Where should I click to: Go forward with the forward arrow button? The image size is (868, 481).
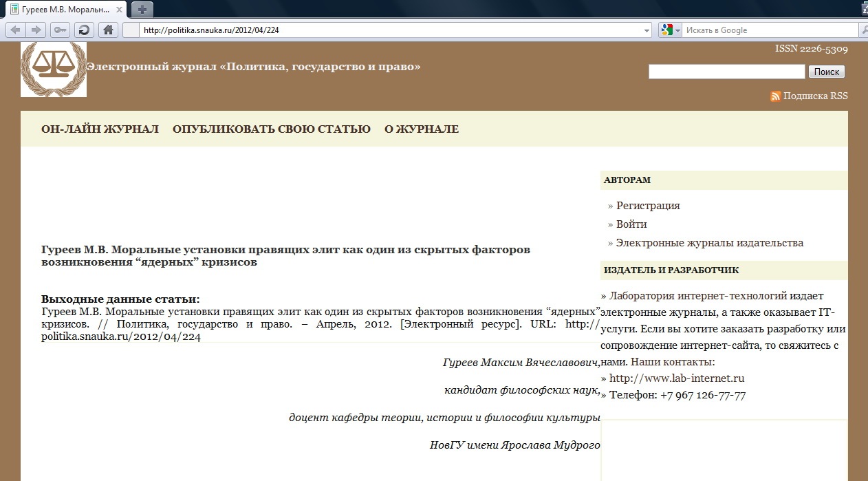point(36,30)
